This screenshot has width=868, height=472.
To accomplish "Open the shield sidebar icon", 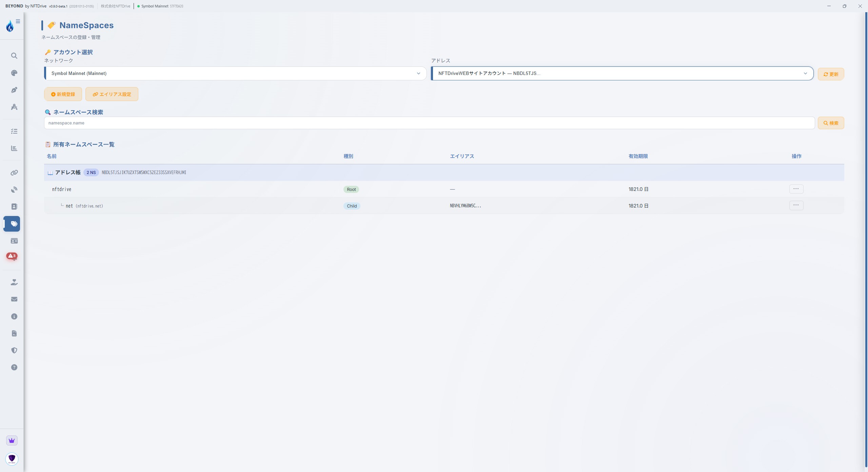I will (x=14, y=350).
